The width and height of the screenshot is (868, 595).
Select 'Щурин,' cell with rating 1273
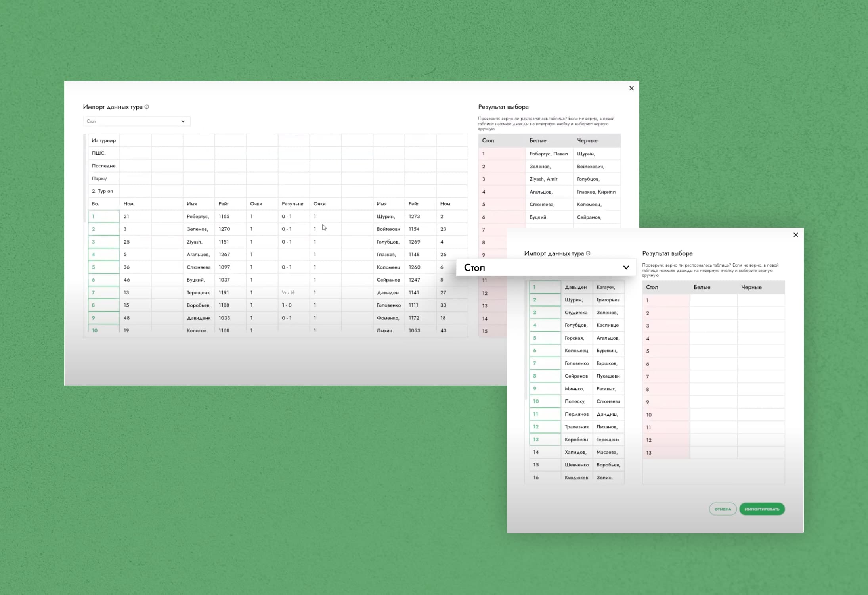[389, 217]
